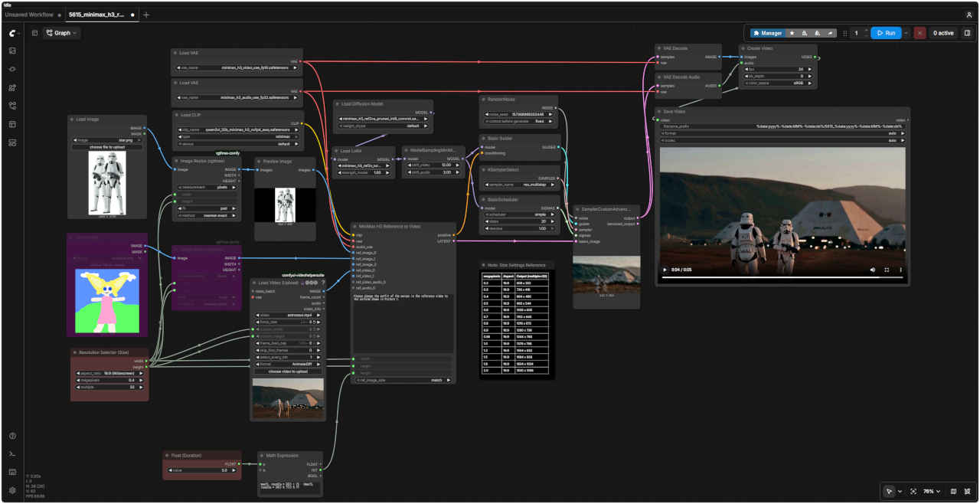980x504 pixels.
Task: Add a new workflow tab
Action: point(146,15)
